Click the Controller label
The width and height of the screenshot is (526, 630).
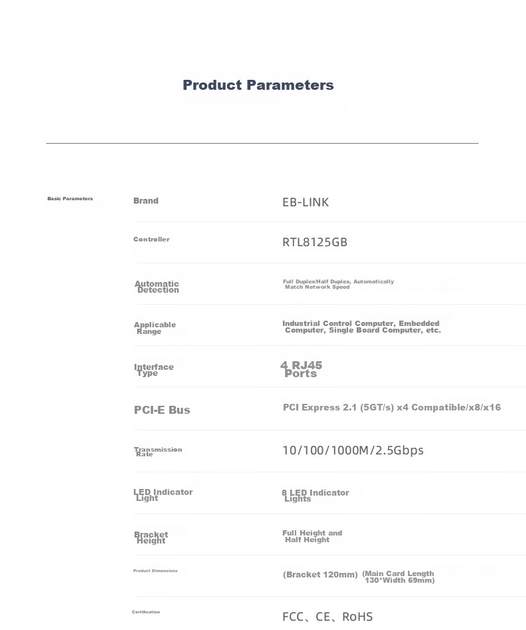(151, 239)
